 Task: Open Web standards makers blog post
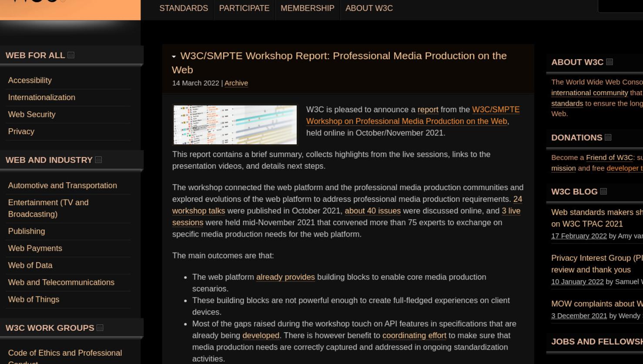click(597, 218)
